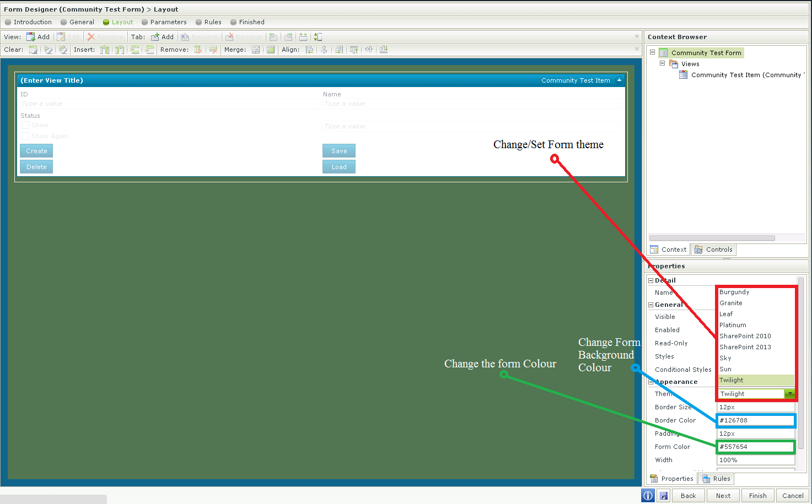Screen dimensions: 812x504
Task: Click the expand/collapse height toolbar icon
Action: tap(318, 37)
